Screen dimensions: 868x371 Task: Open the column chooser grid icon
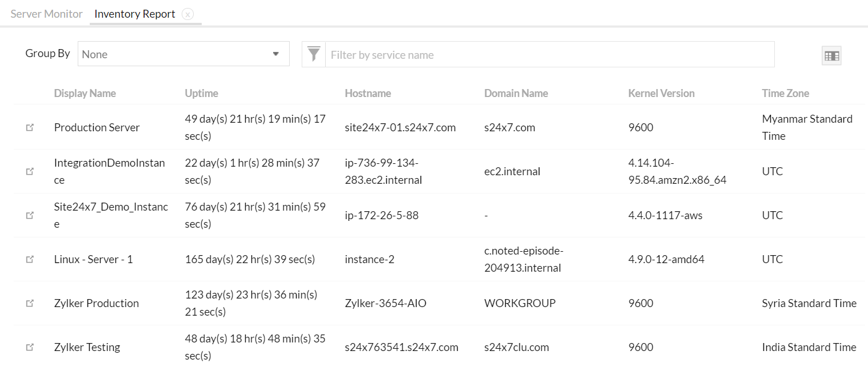coord(831,55)
